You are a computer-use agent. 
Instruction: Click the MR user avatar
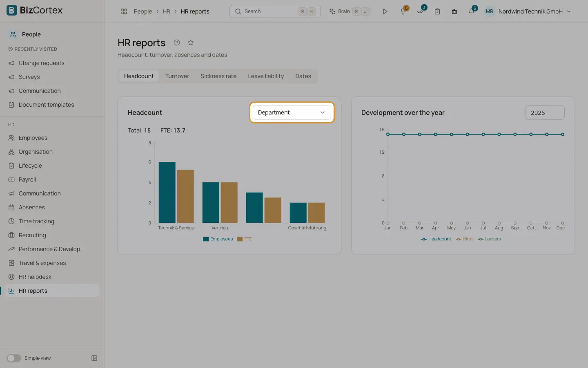pos(489,11)
